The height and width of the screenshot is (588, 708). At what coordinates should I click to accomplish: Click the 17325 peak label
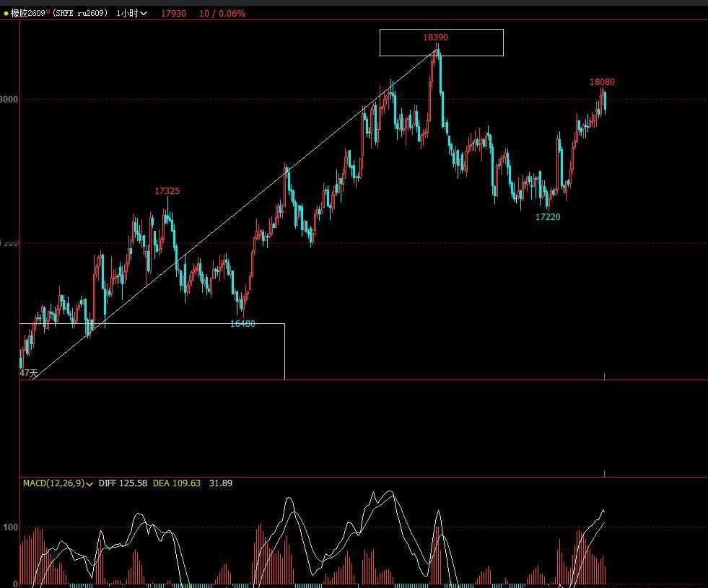(x=167, y=191)
